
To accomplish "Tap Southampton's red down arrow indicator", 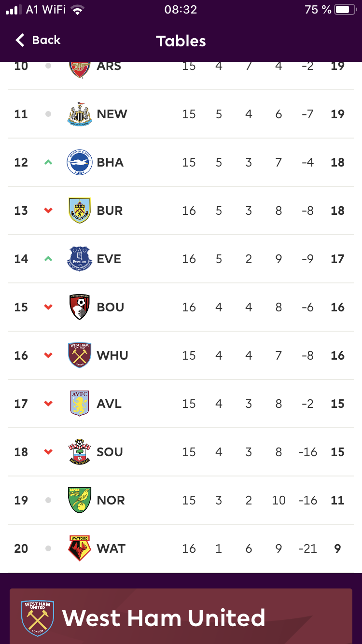I will (x=48, y=452).
